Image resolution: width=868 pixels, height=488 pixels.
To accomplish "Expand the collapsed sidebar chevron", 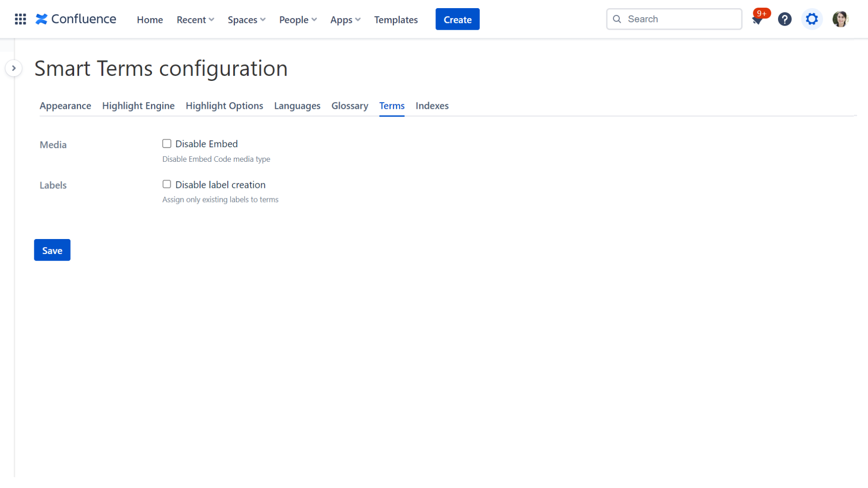I will coord(14,68).
